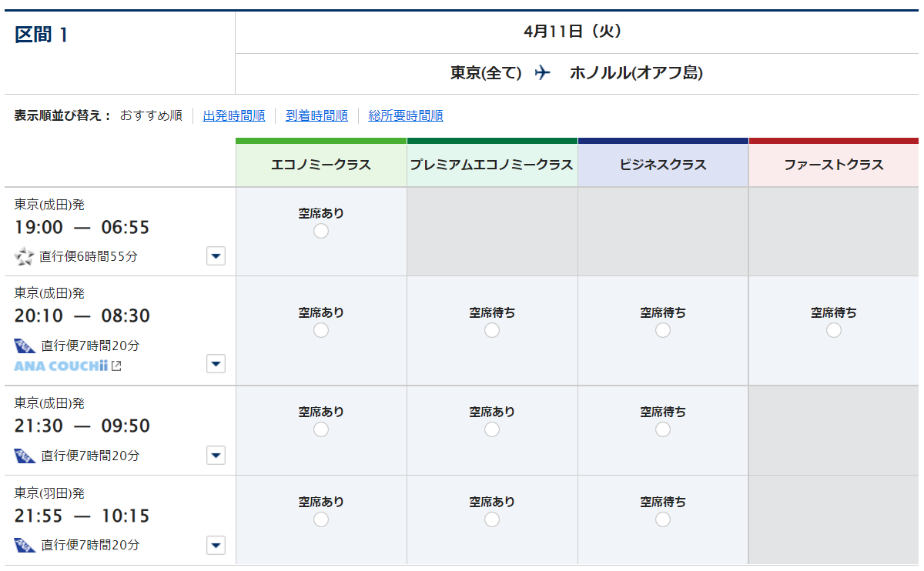Expand details for the 21:30 flight
The width and height of the screenshot is (924, 571).
click(x=216, y=456)
